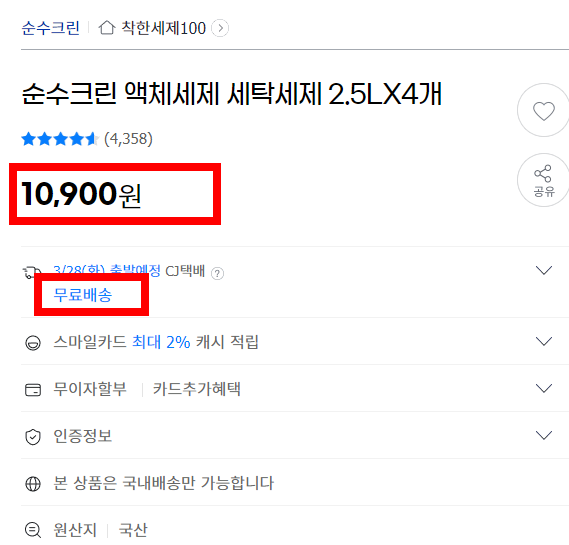
Task: Click the globe icon for 국내배송
Action: coord(33,484)
